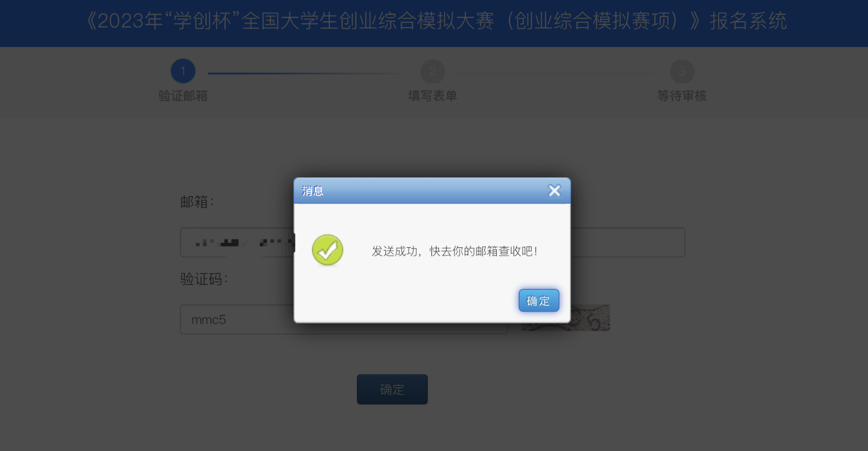The image size is (868, 451).
Task: Select step 3 circle indicator
Action: (x=682, y=71)
